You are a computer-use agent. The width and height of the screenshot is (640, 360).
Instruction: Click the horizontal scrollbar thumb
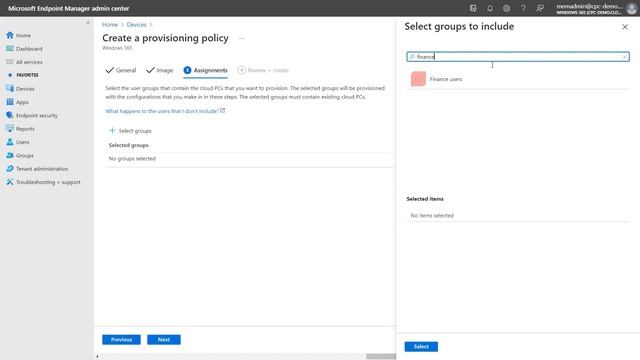tap(381, 356)
